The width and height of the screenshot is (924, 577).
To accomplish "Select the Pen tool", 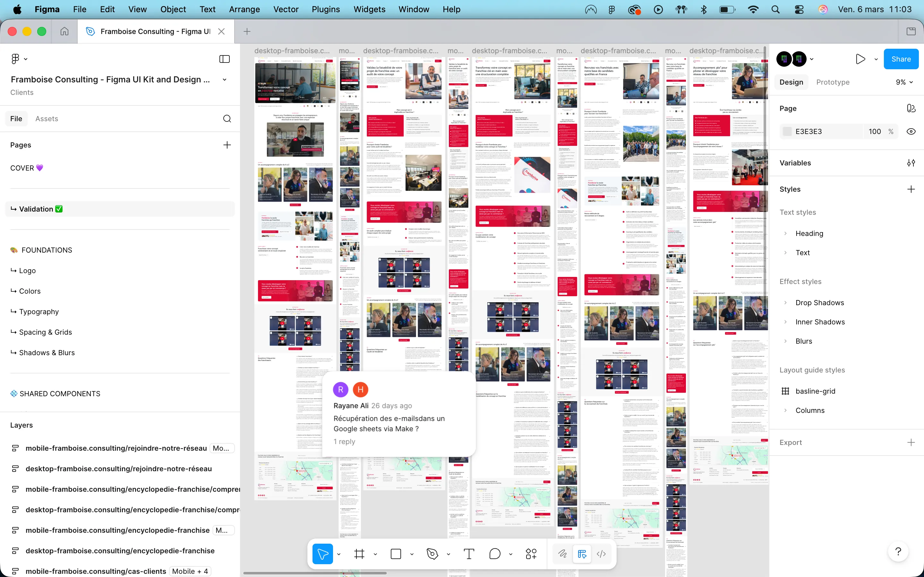I will point(432,553).
